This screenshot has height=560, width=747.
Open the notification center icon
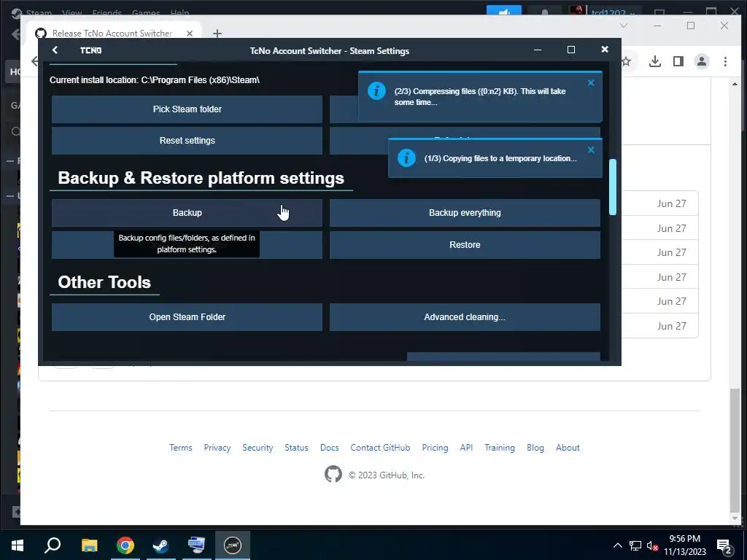(724, 547)
